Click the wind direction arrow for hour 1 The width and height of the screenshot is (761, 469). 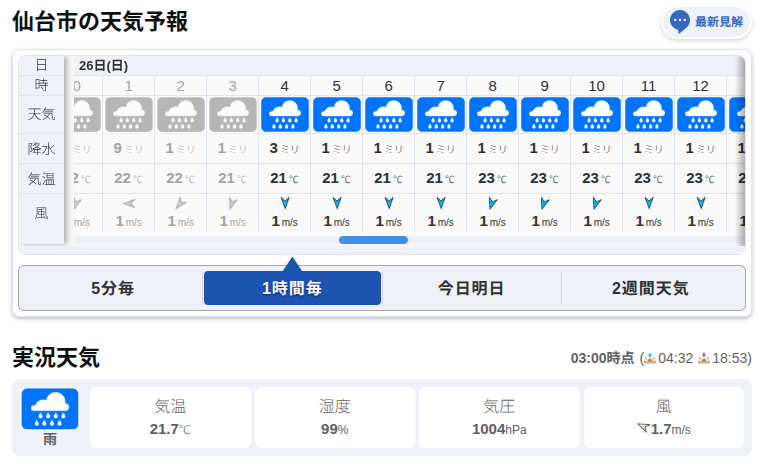pyautogui.click(x=129, y=203)
